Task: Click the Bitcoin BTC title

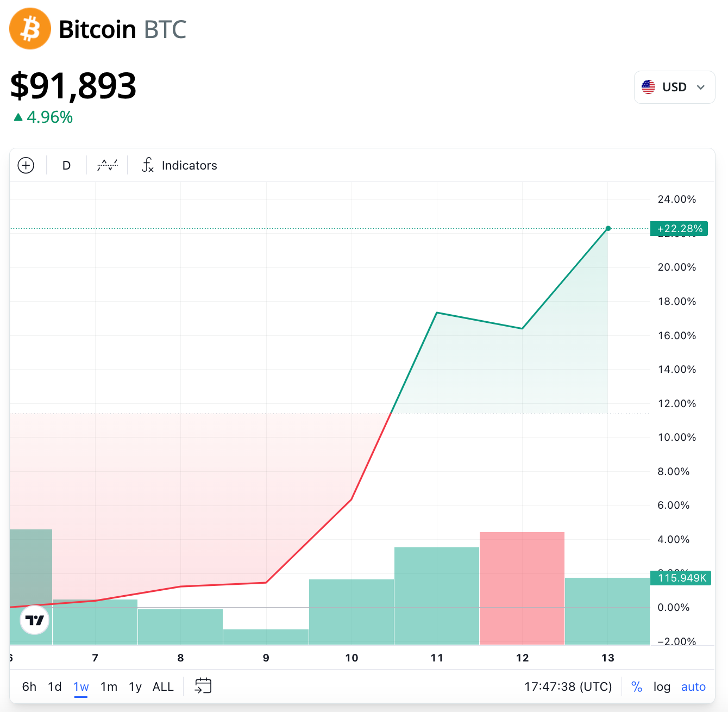Action: pos(123,29)
